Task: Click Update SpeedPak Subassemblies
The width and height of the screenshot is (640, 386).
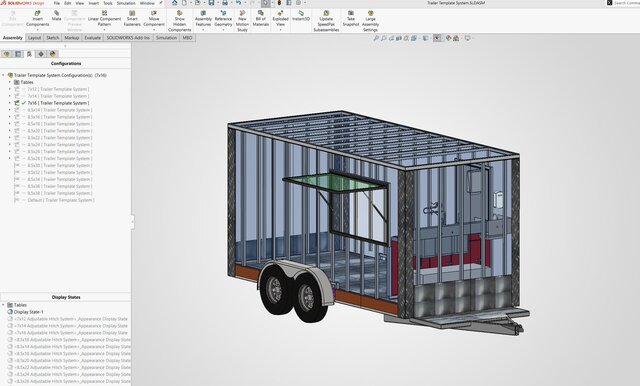Action: tap(326, 21)
